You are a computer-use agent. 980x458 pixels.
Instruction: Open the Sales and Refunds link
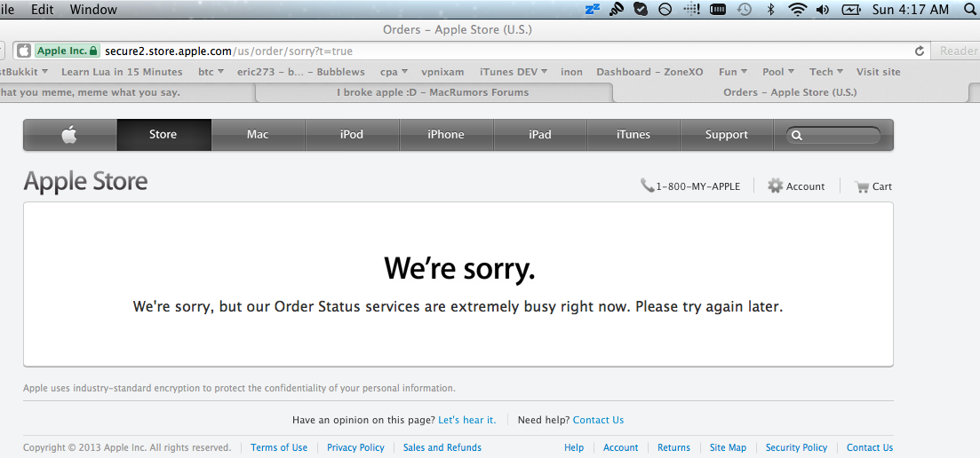pyautogui.click(x=442, y=447)
